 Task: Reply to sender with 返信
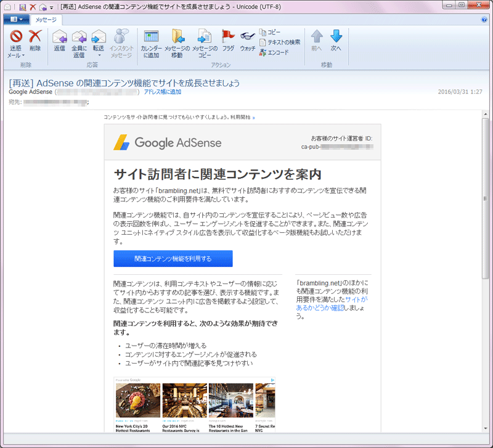click(59, 40)
